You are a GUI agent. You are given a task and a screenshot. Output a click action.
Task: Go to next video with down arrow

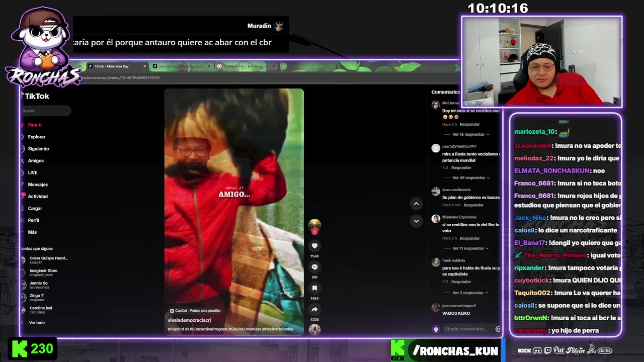[x=416, y=221]
